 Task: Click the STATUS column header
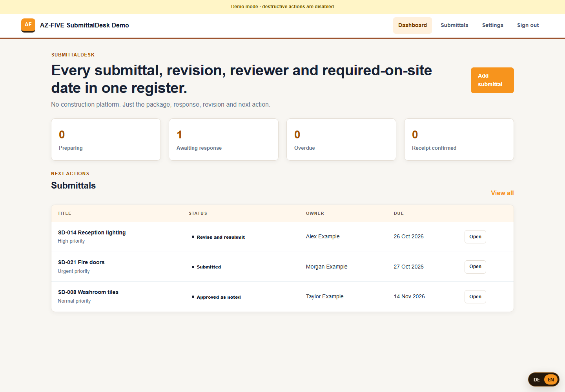coord(198,213)
